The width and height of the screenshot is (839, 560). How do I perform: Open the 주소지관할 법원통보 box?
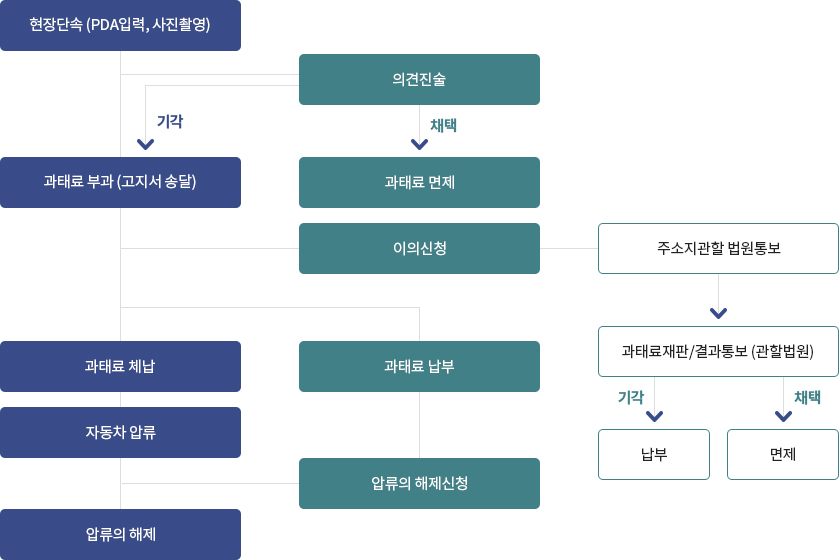pos(718,248)
